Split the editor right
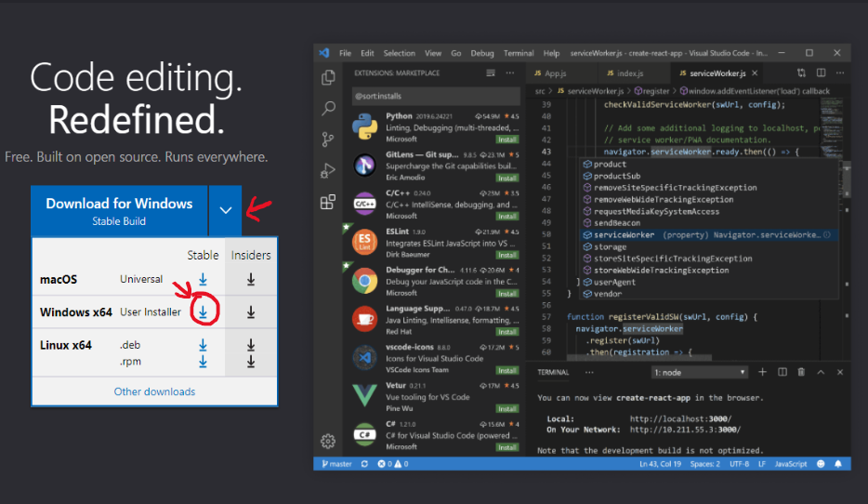This screenshot has height=504, width=868. click(821, 73)
